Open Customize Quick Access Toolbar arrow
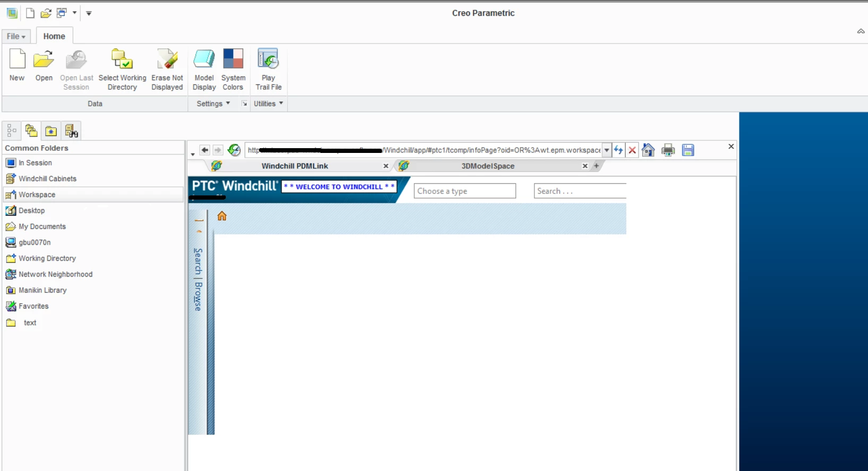This screenshot has width=868, height=471. click(89, 13)
